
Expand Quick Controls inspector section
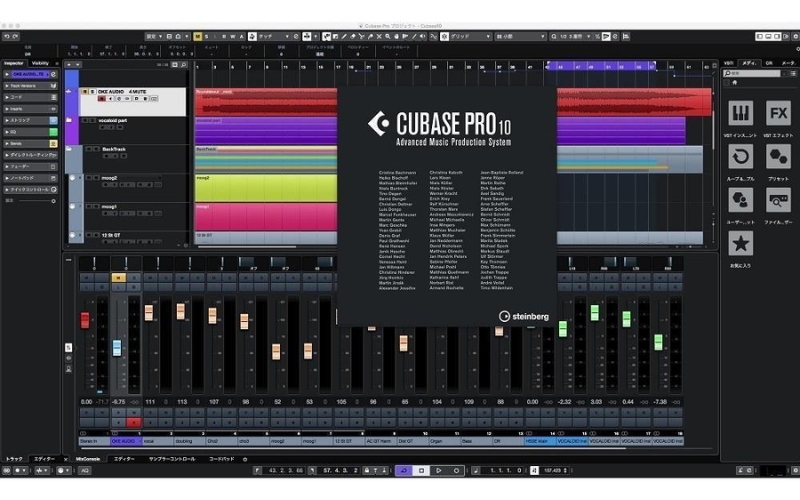pos(30,189)
